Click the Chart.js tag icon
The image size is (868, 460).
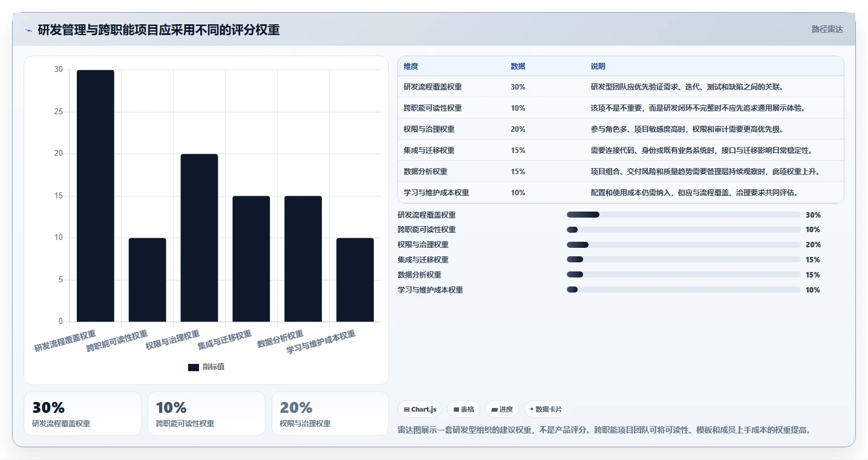(x=406, y=409)
